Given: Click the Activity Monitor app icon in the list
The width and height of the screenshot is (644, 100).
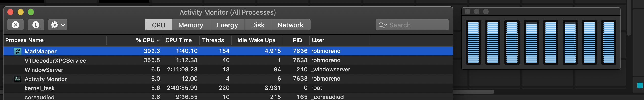Looking at the screenshot, I should pyautogui.click(x=17, y=79).
